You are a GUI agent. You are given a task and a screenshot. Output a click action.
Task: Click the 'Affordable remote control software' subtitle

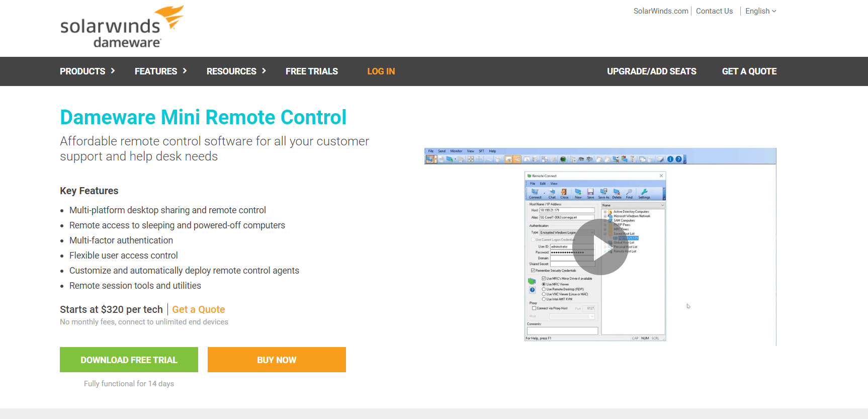click(x=214, y=149)
